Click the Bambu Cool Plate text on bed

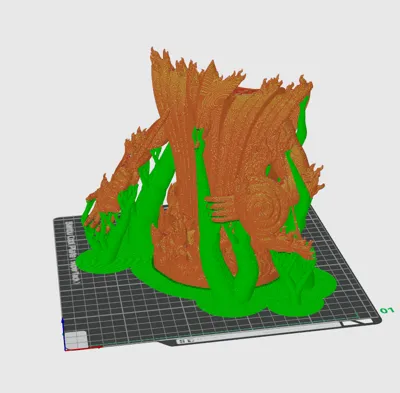point(72,253)
